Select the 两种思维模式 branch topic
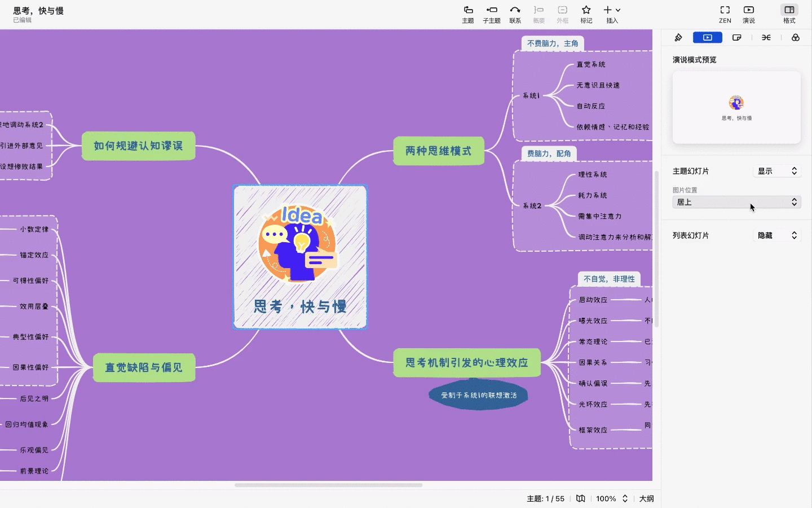 (439, 151)
